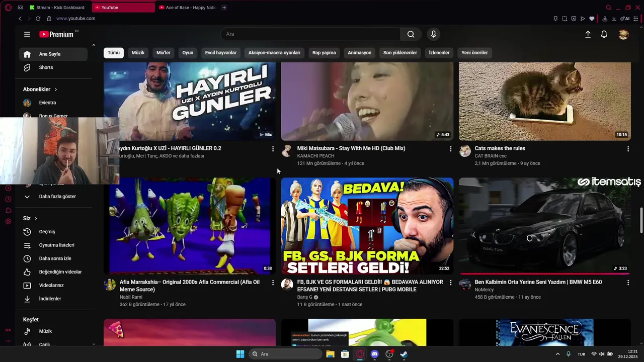Click the YouTube search input field

coord(310,34)
